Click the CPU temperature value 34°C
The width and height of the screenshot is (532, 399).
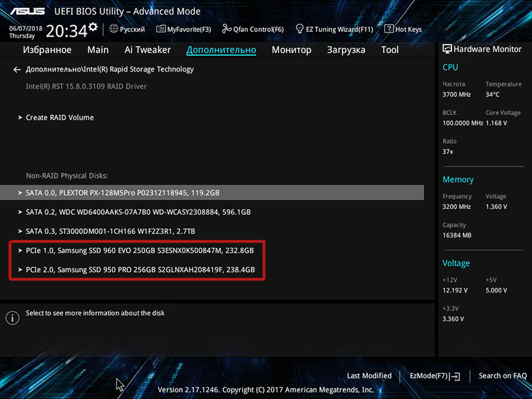(492, 94)
